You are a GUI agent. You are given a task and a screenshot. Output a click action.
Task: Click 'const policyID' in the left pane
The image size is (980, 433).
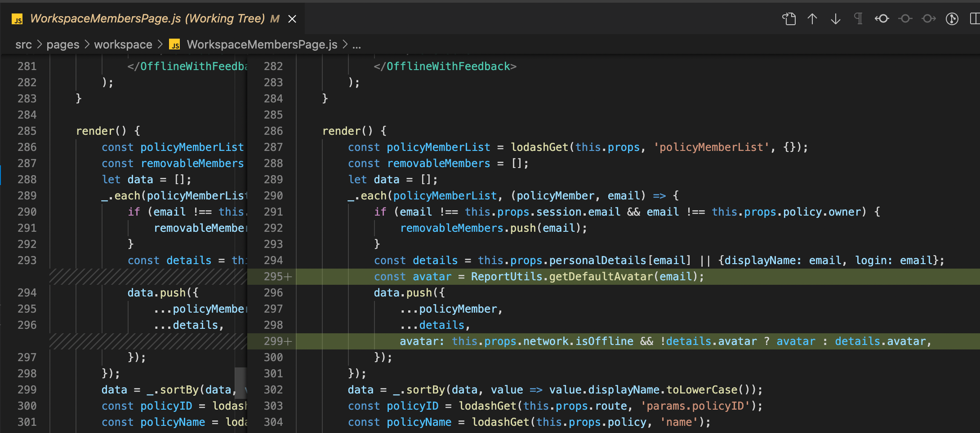click(147, 406)
